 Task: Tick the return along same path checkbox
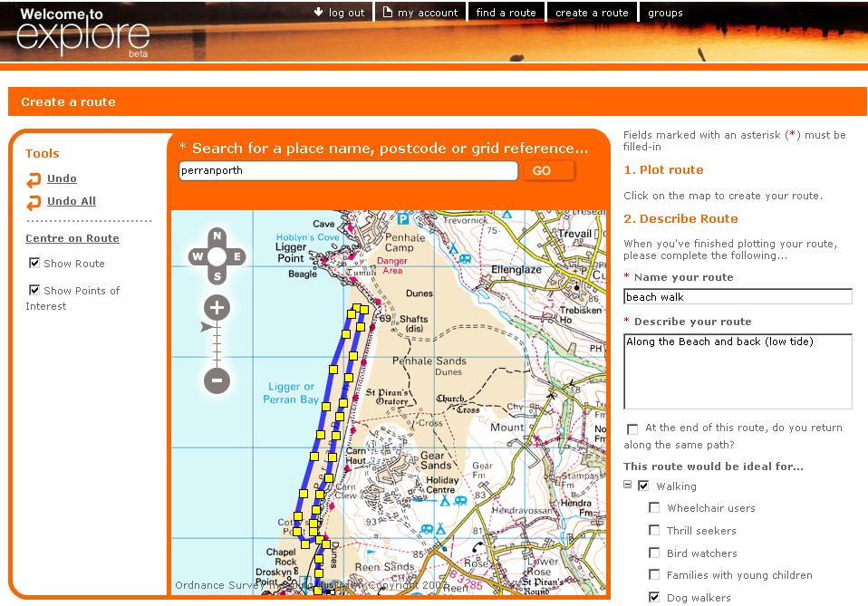pyautogui.click(x=632, y=428)
